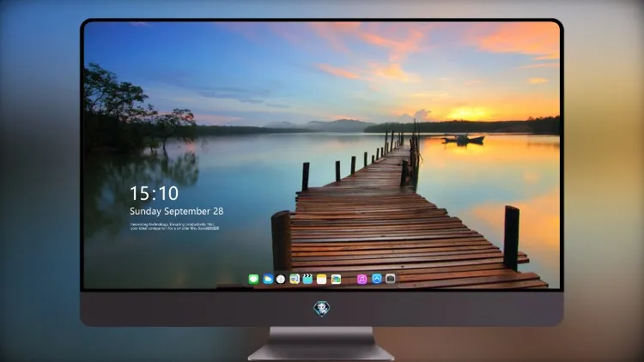The image size is (644, 362).
Task: Open the green-and-yellow document app in the dock
Action: tap(295, 279)
